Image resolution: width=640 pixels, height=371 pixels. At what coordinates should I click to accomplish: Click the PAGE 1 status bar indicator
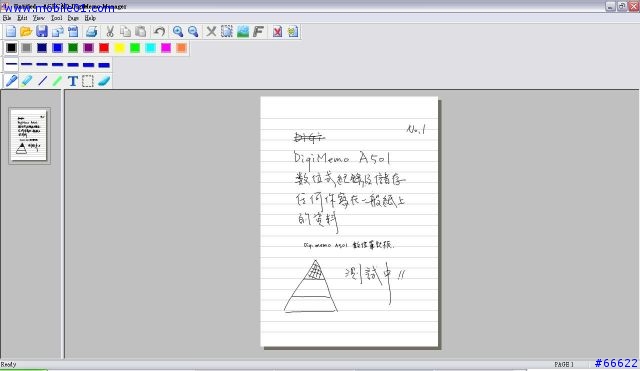[564, 364]
